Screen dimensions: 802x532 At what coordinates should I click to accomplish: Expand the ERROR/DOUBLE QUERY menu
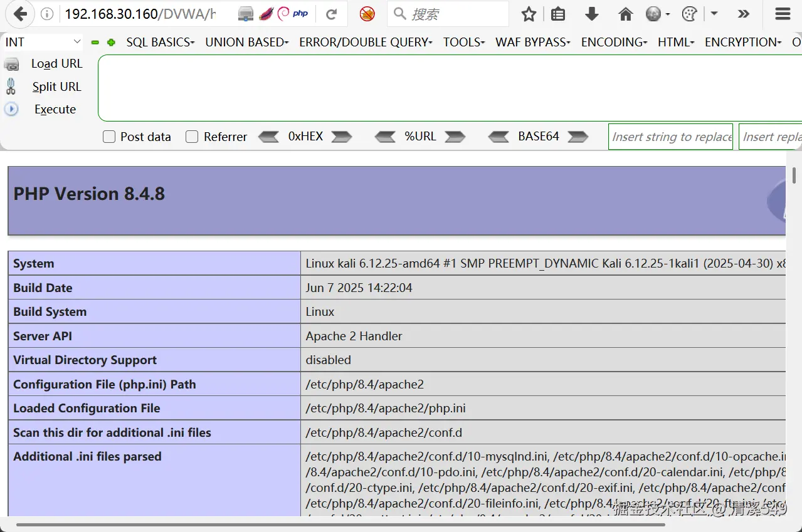point(366,42)
